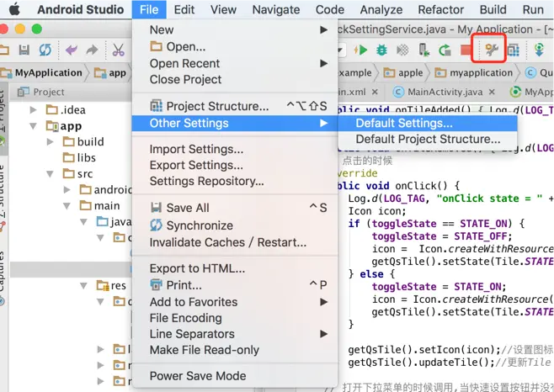Screen dimensions: 554x392
Task: Open the Refactor menu
Action: (x=440, y=9)
